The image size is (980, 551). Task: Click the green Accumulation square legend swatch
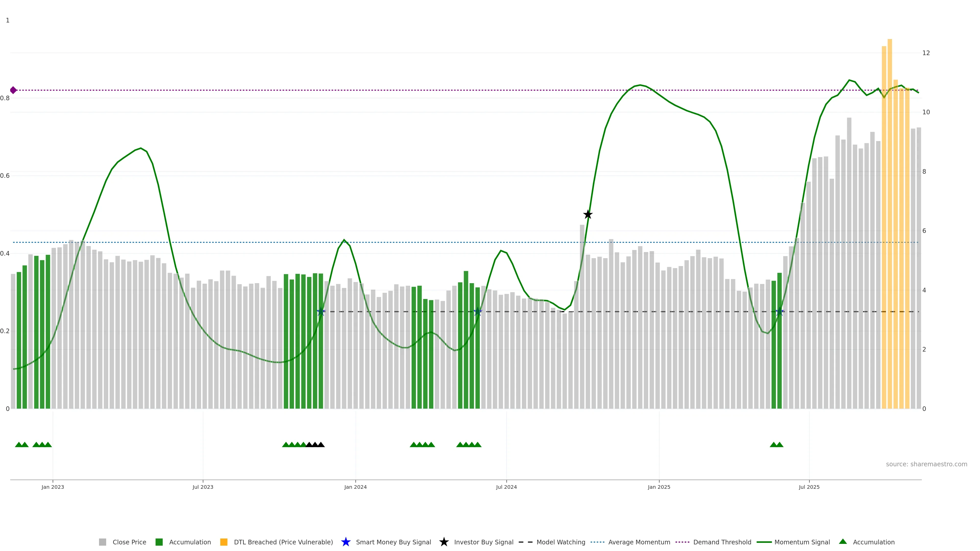[159, 542]
